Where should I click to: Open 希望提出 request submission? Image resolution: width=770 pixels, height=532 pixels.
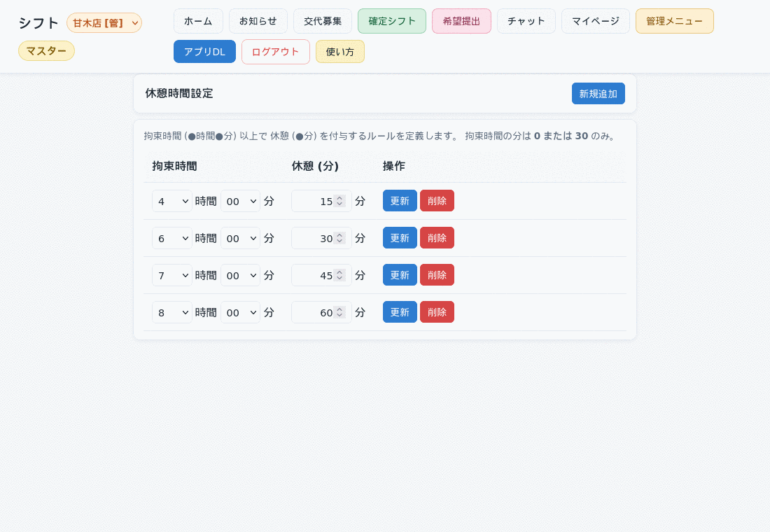click(x=461, y=21)
